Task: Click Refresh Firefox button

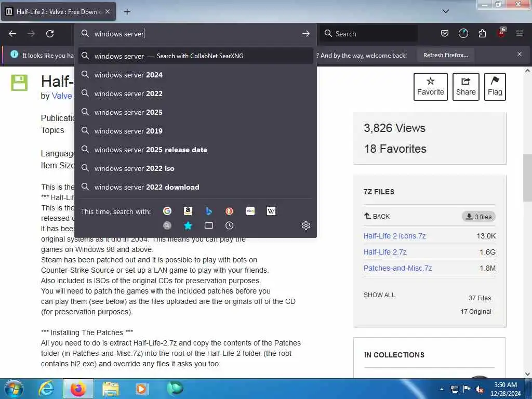Action: coord(445,55)
